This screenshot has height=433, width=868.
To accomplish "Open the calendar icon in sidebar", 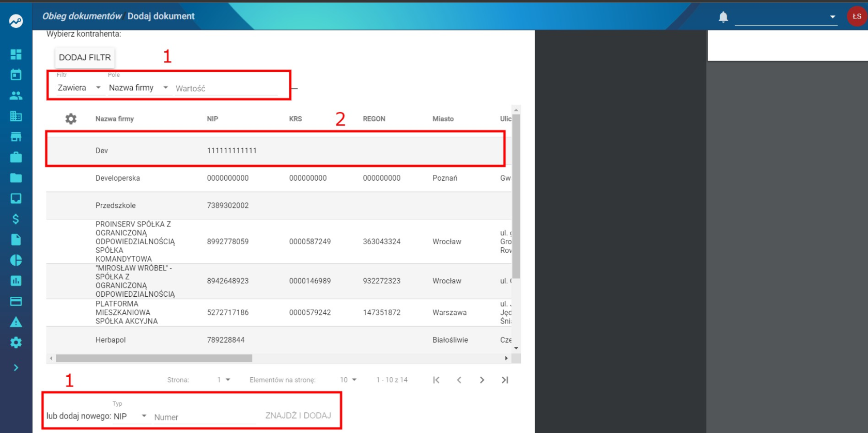I will click(16, 75).
